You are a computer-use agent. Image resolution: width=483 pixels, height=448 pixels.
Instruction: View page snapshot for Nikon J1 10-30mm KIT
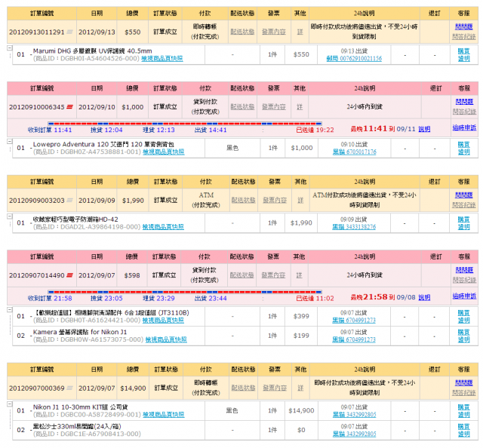[x=164, y=415]
